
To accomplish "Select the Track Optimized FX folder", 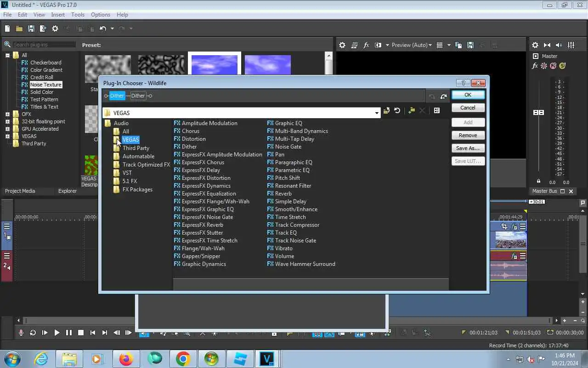I will (146, 165).
